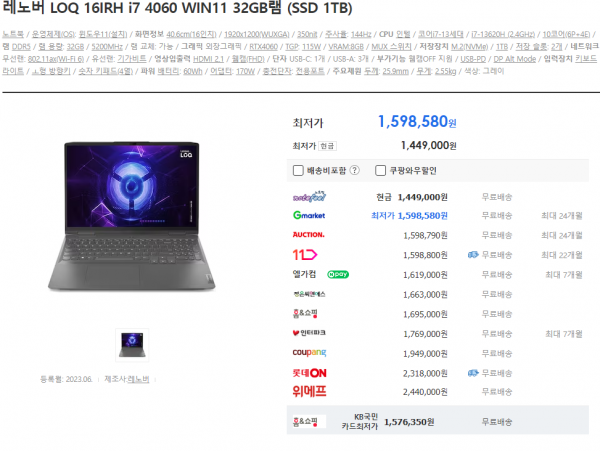Open the KB국민 card price 1,576,350원

coord(409,422)
